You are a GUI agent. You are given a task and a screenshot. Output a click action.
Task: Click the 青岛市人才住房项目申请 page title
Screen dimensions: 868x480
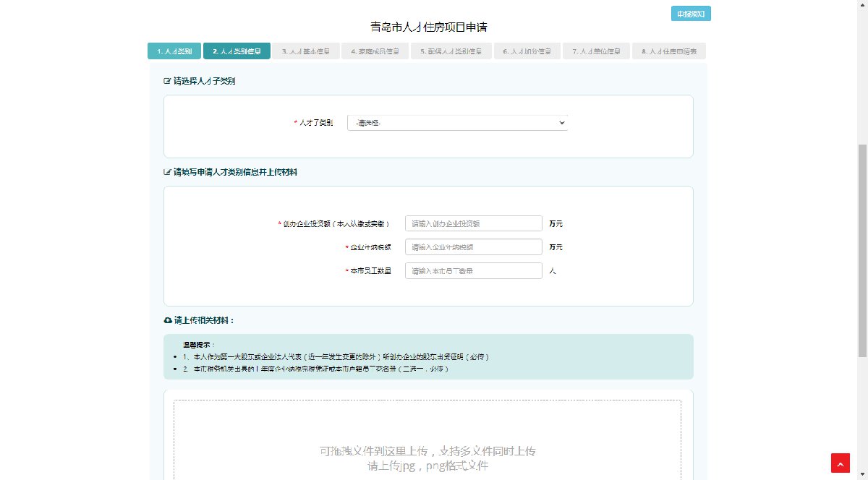click(428, 27)
